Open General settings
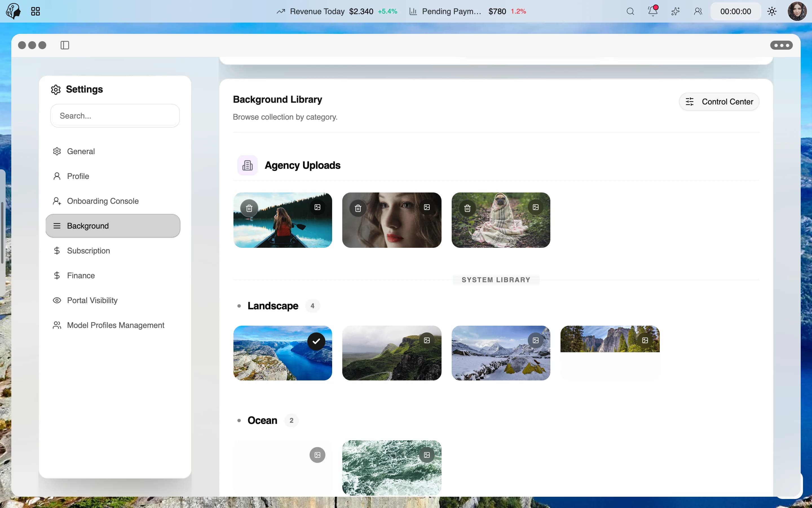This screenshot has height=508, width=812. pyautogui.click(x=113, y=151)
